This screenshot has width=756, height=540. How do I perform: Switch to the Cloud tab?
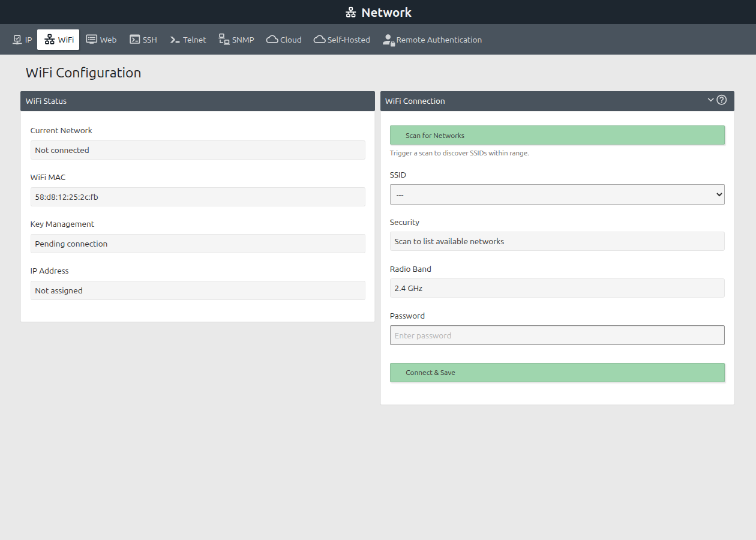tap(284, 40)
